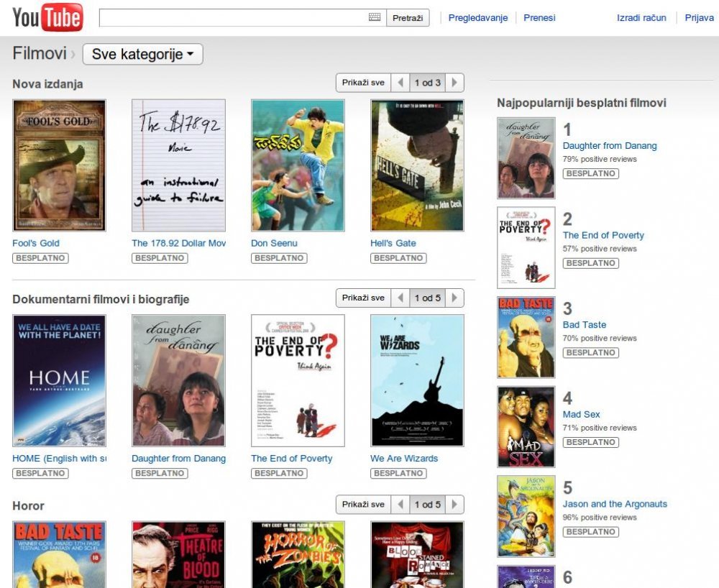Viewport: 719px width, 588px height.
Task: Open the Theatre of Blood poster
Action: (x=178, y=554)
